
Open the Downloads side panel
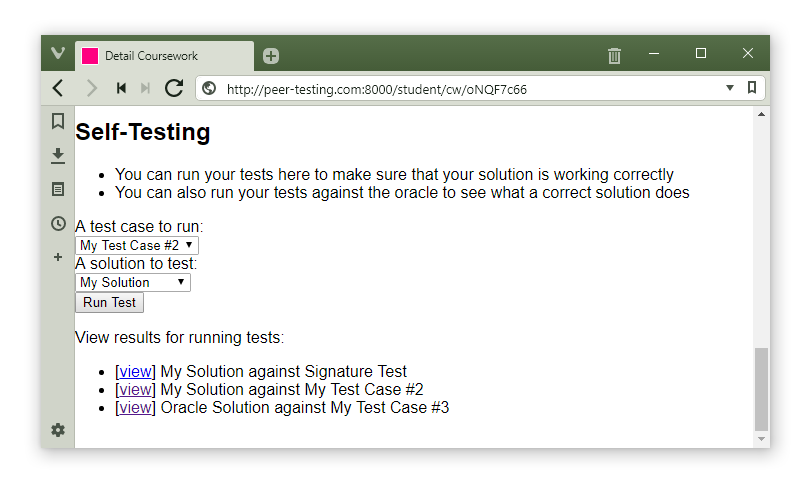(58, 155)
